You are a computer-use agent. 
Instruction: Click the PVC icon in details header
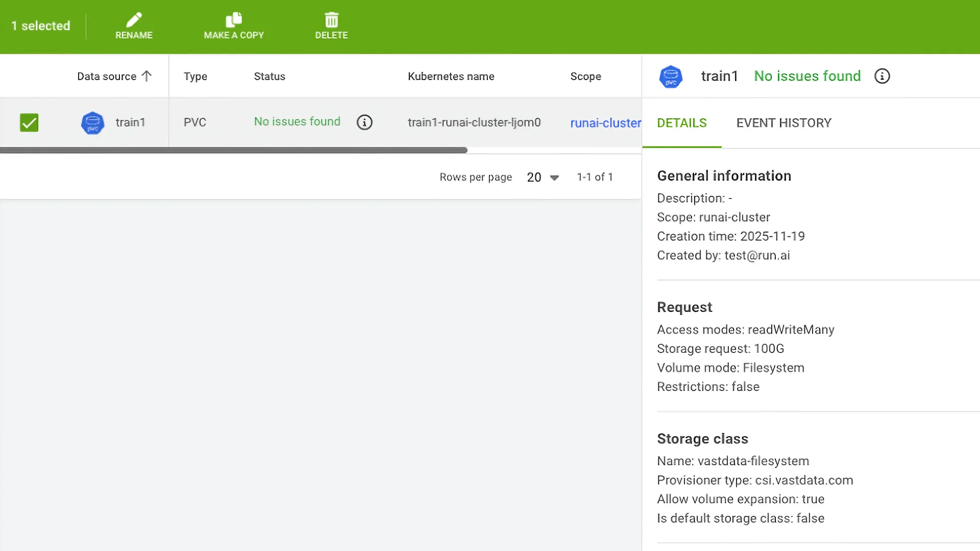(671, 77)
